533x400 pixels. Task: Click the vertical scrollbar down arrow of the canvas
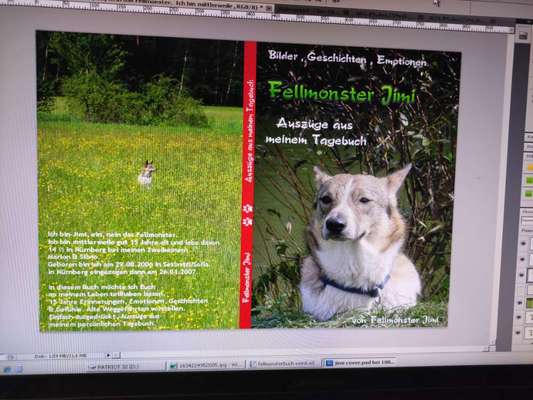492,342
